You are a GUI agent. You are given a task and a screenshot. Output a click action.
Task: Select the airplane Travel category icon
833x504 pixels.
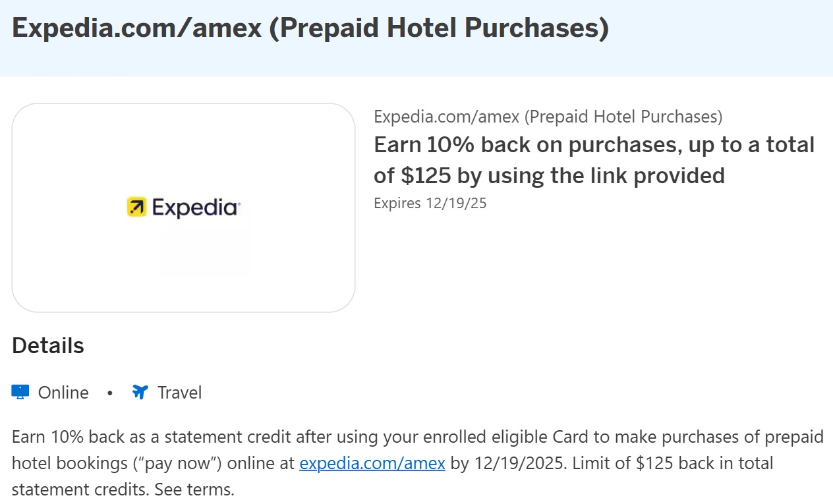coord(139,391)
